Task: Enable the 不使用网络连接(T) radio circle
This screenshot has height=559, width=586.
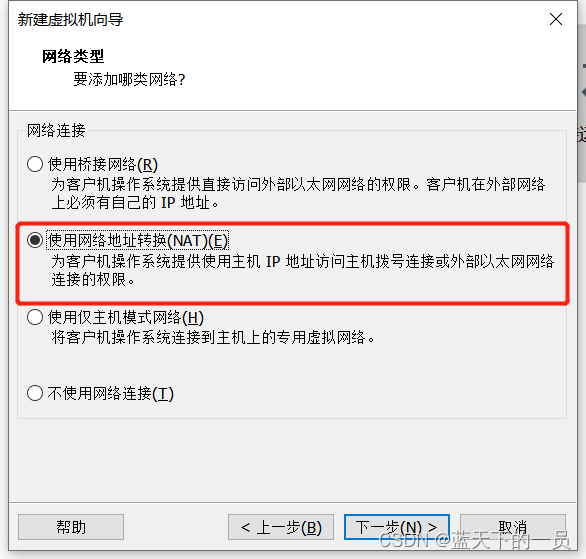Action: click(x=35, y=393)
